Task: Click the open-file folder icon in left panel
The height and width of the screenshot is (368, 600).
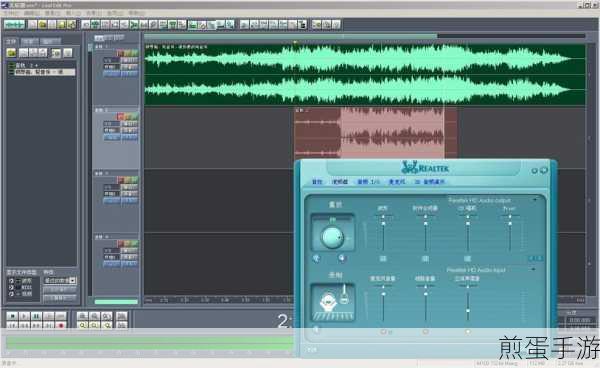Action: click(11, 53)
